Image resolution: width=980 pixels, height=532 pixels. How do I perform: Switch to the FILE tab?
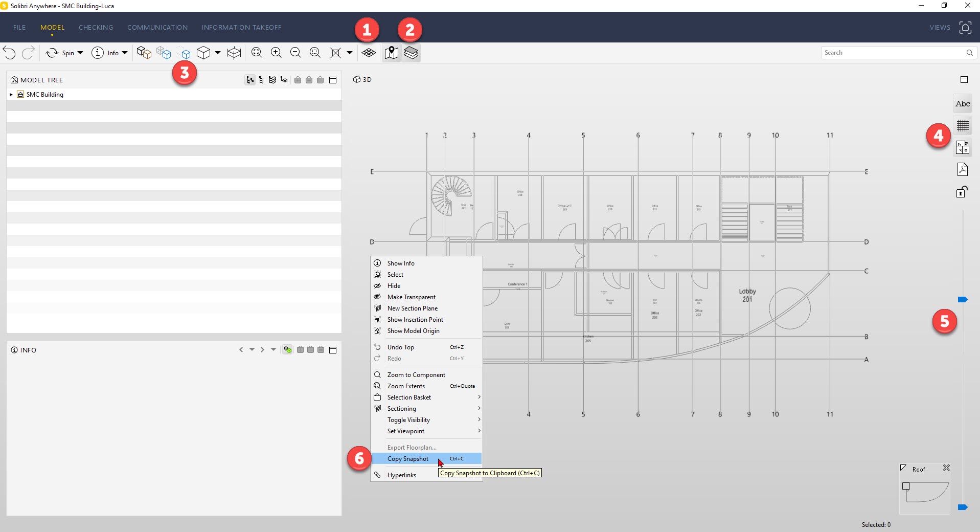pyautogui.click(x=19, y=28)
